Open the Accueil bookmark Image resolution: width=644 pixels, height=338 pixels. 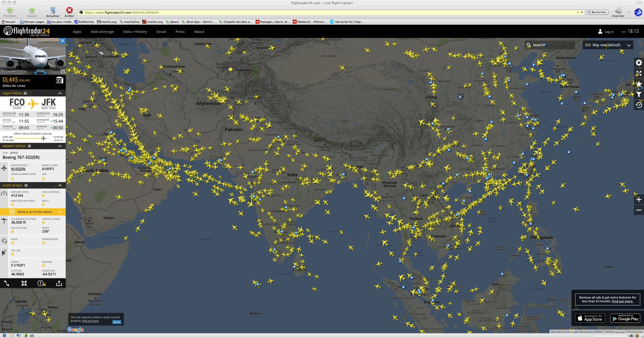tap(8, 22)
